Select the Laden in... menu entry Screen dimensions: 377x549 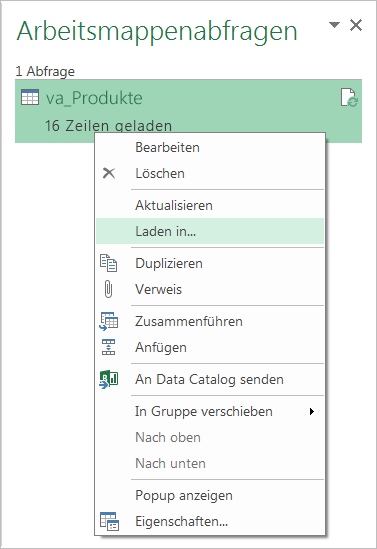coord(210,231)
